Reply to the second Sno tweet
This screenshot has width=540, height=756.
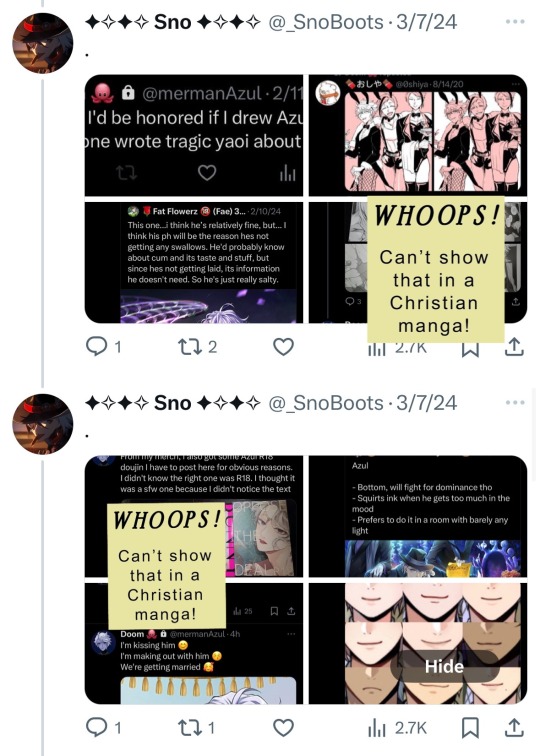coord(103,727)
